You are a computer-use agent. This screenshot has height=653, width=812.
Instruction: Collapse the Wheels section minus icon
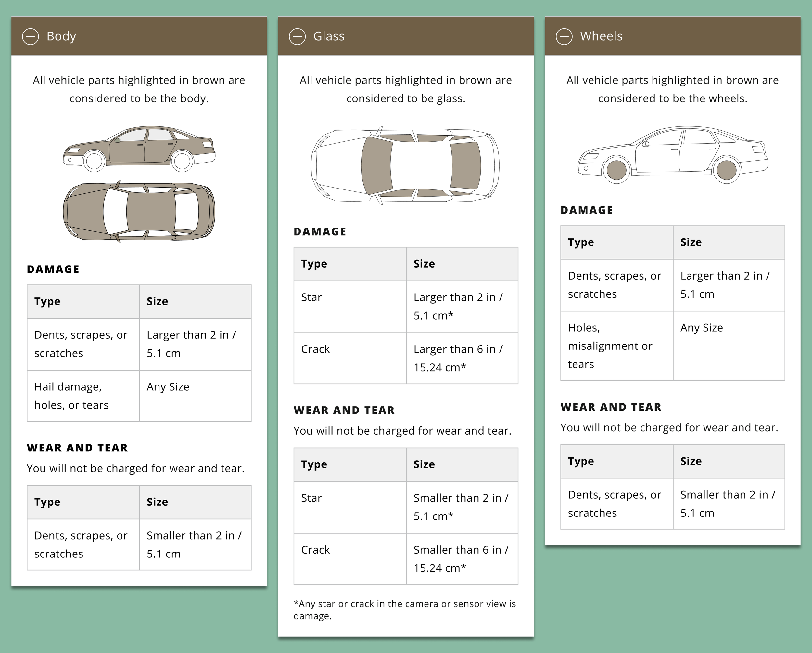pyautogui.click(x=564, y=36)
